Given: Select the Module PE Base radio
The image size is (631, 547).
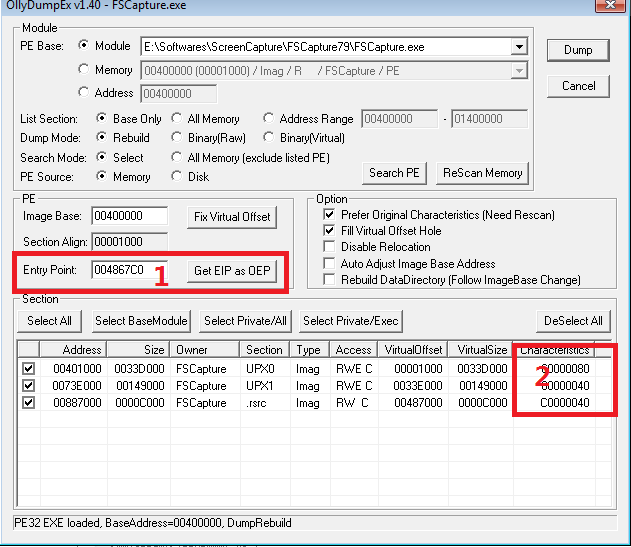Looking at the screenshot, I should tap(83, 45).
